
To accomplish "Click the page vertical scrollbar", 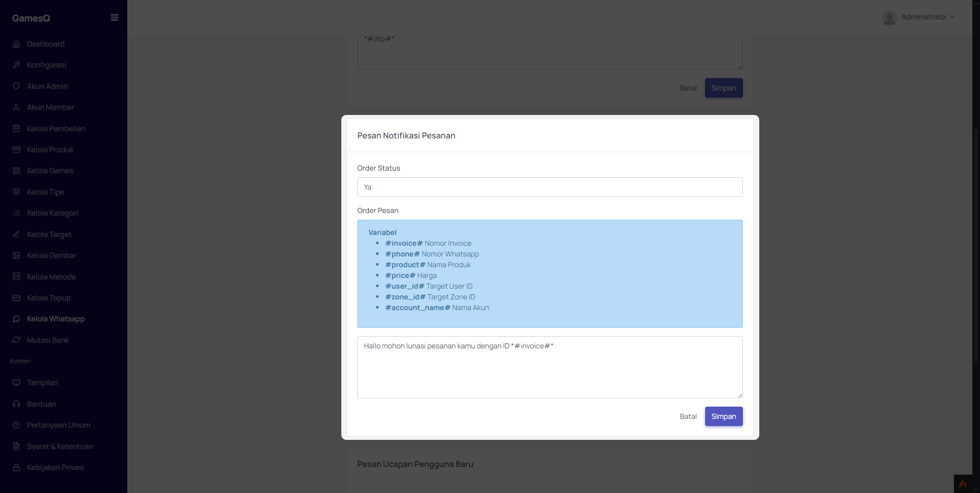I will pyautogui.click(x=976, y=245).
